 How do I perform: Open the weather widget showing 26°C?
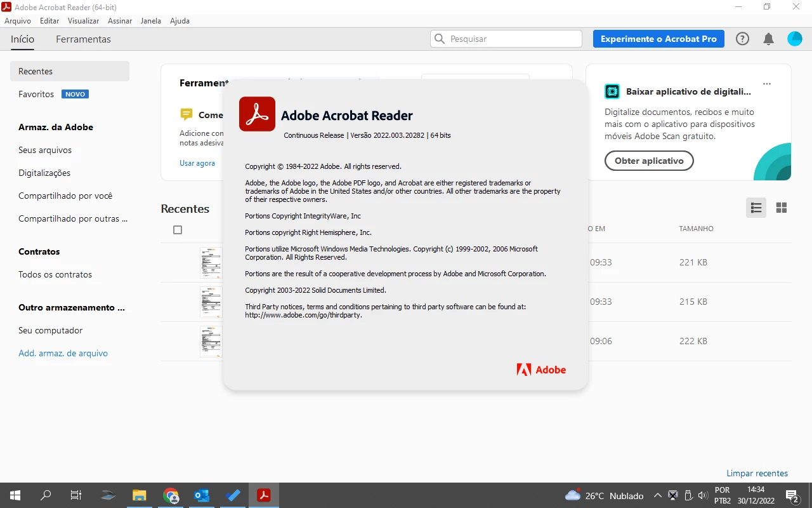pos(604,495)
